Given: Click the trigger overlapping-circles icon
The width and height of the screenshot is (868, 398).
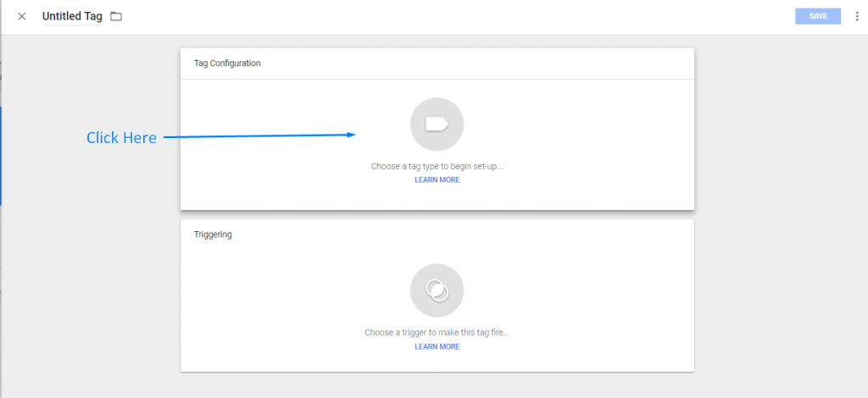Looking at the screenshot, I should click(x=437, y=290).
